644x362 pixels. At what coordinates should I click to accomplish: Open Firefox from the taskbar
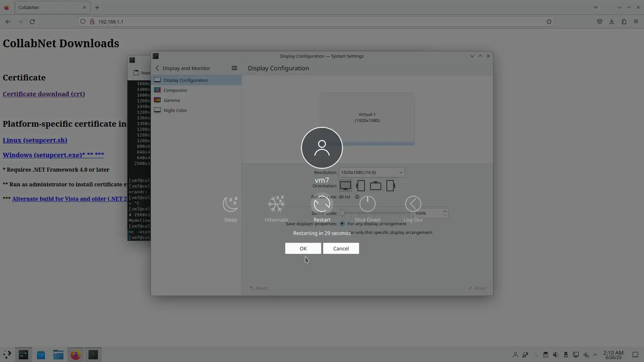click(x=75, y=355)
